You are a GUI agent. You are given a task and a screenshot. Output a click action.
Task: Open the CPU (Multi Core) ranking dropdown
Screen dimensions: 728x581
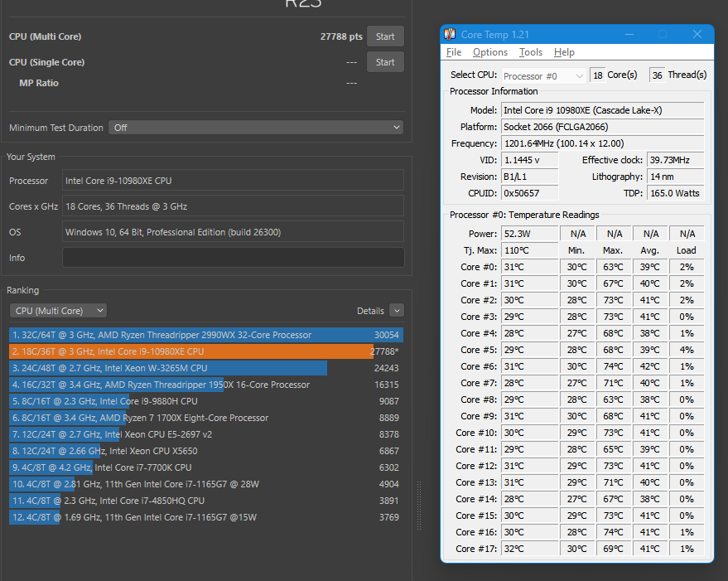click(58, 311)
